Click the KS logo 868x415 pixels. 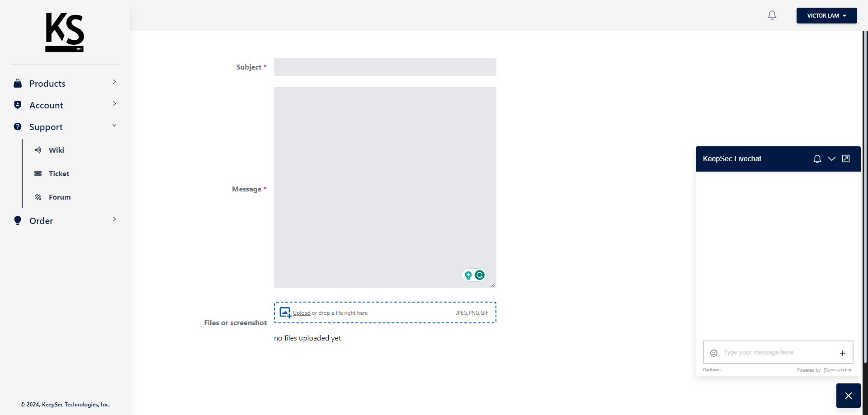click(x=65, y=32)
